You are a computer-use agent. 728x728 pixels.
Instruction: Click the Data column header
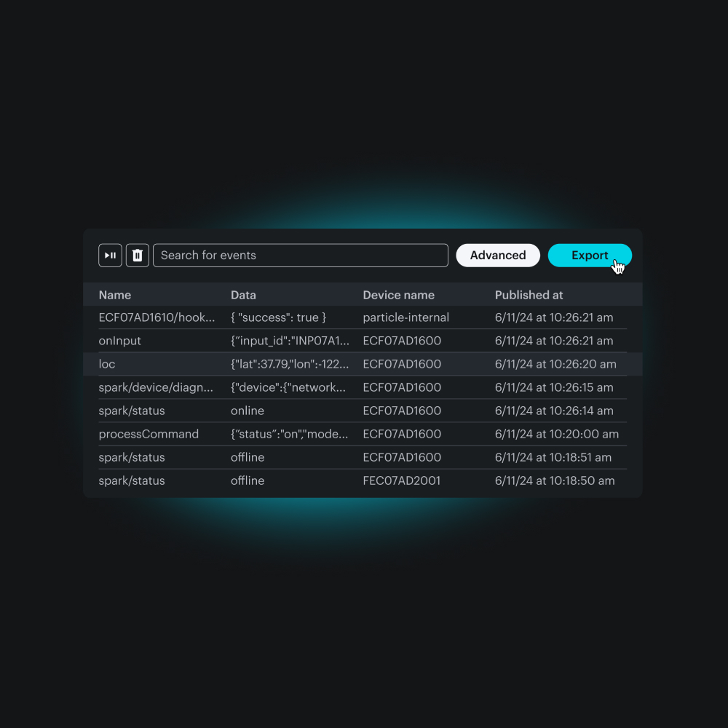243,295
